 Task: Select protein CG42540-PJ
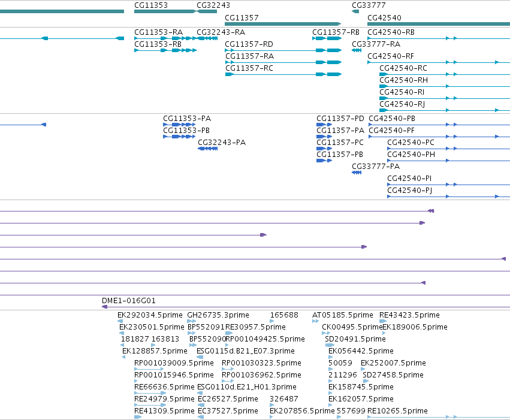click(410, 191)
